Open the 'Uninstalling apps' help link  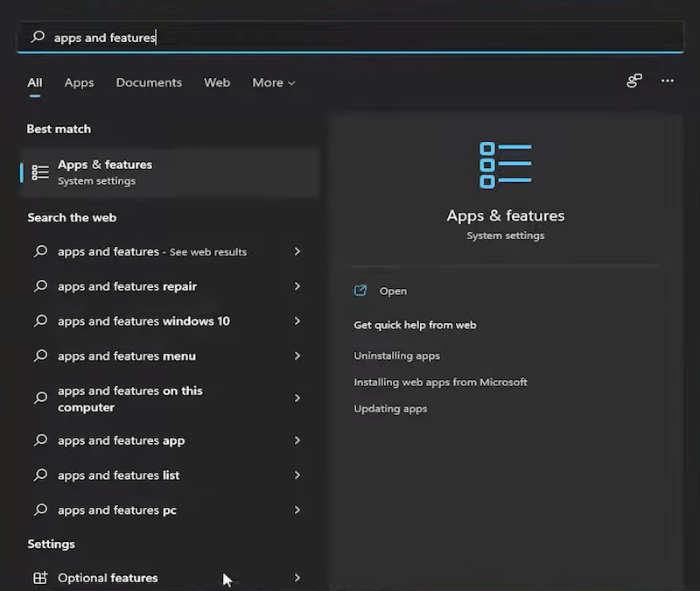396,355
